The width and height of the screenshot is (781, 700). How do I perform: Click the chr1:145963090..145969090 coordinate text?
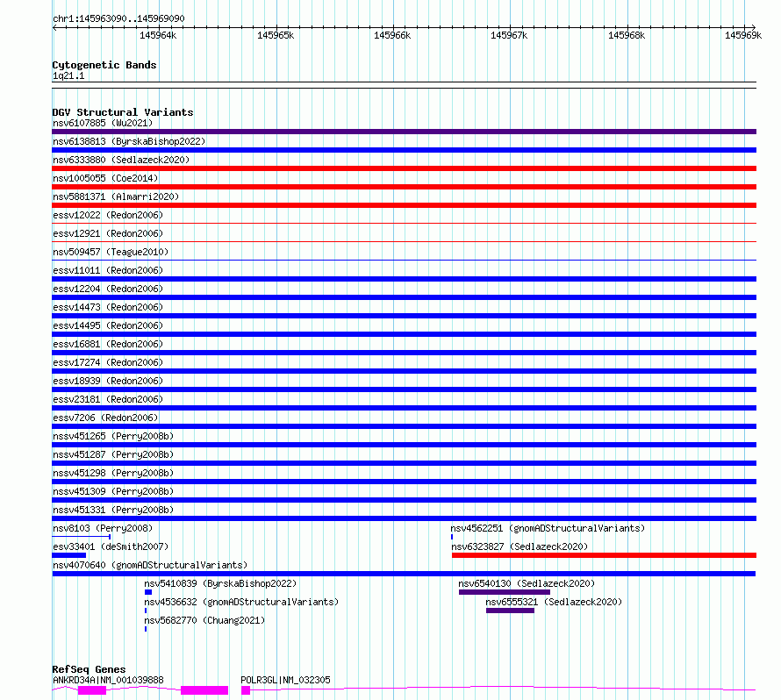118,19
